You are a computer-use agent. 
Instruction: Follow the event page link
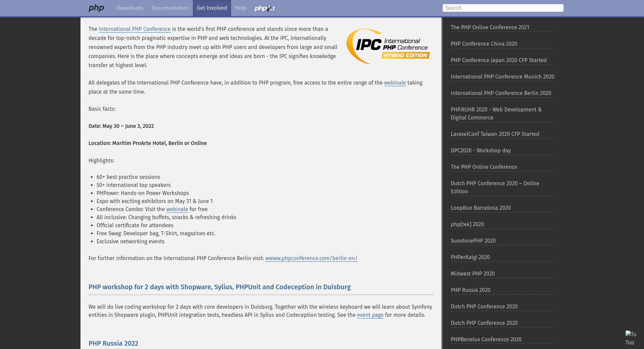[370, 315]
